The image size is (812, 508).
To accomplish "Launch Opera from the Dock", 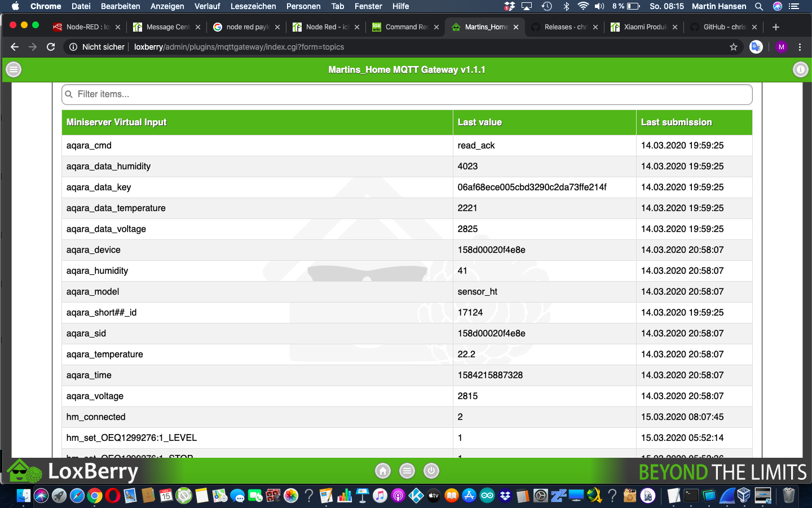I will [113, 496].
